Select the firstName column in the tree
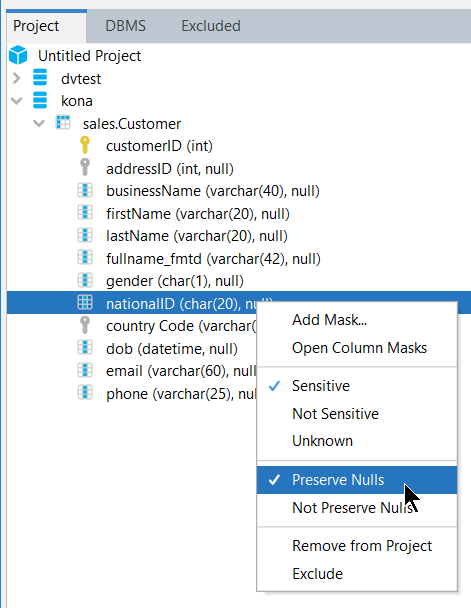471x608 pixels. (198, 214)
